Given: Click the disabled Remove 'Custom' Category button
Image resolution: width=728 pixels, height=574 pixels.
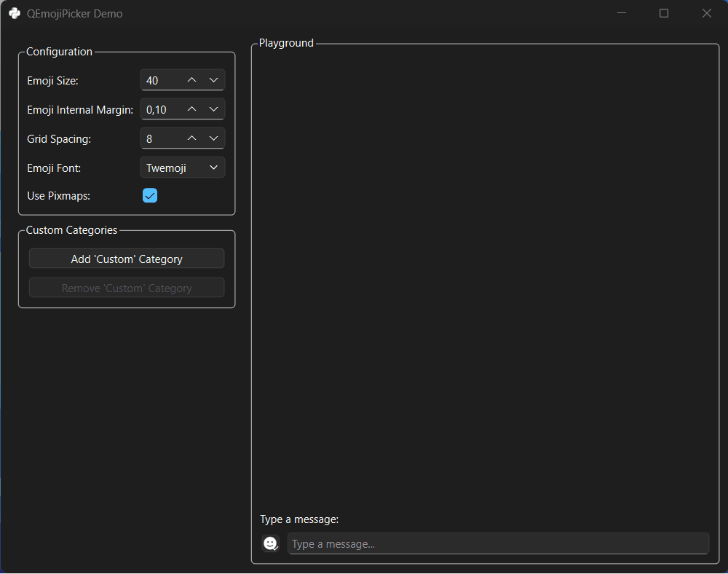Looking at the screenshot, I should click(x=127, y=288).
